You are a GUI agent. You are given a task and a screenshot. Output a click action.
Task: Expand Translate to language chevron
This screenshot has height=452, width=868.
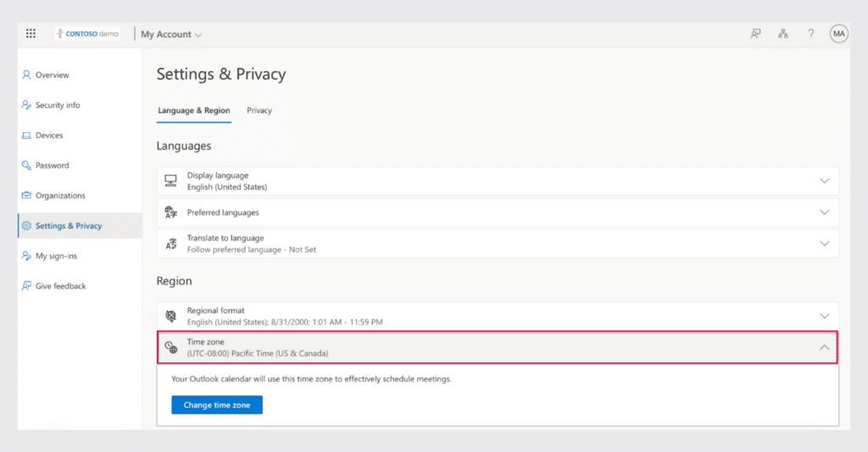(x=824, y=243)
